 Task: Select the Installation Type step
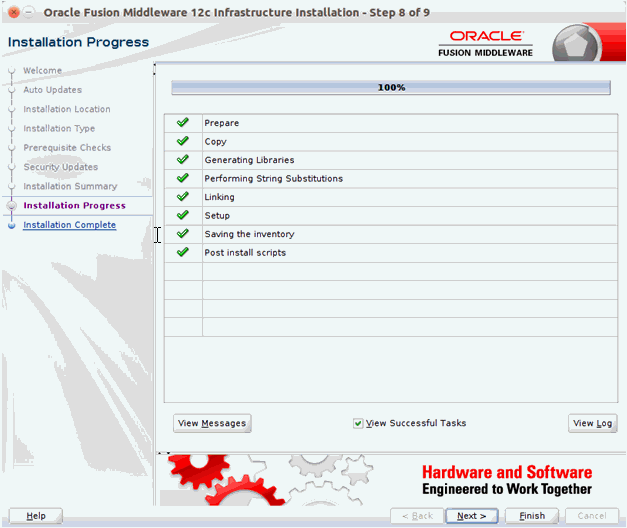pos(59,128)
